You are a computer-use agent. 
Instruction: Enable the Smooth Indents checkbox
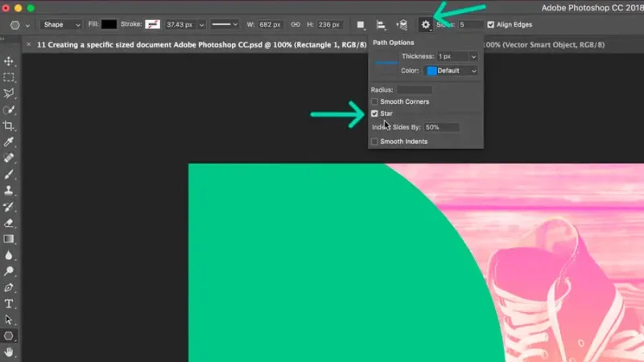pos(374,142)
